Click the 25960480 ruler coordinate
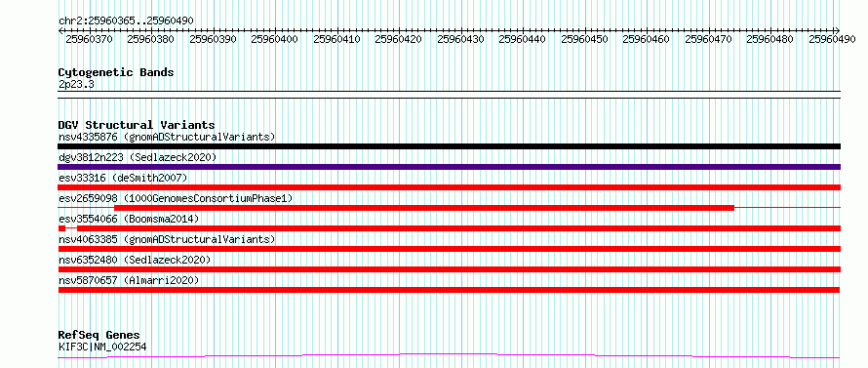The height and width of the screenshot is (368, 868). point(770,39)
